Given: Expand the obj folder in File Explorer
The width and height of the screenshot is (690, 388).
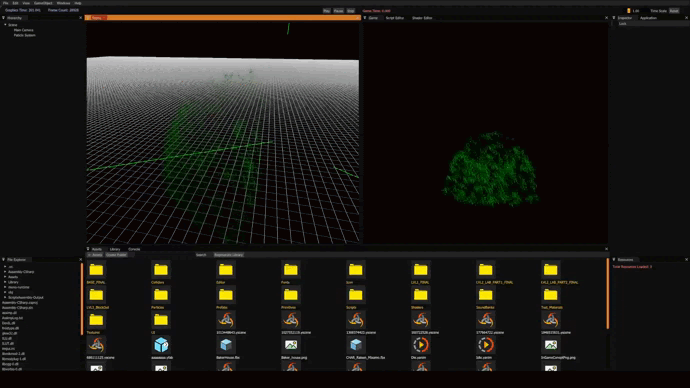Looking at the screenshot, I should pos(5,292).
